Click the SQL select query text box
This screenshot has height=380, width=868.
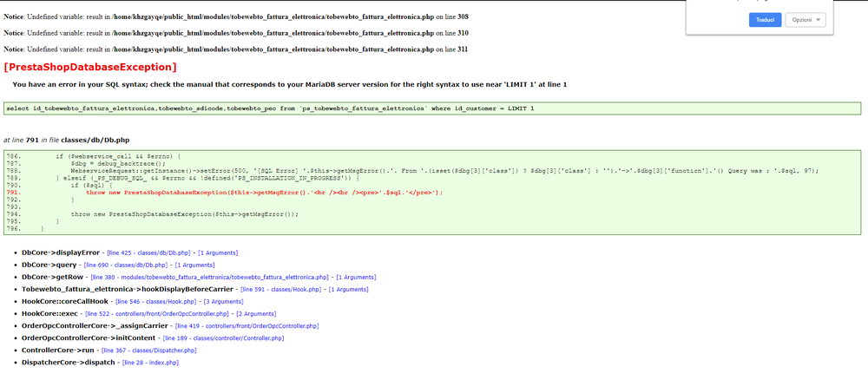pyautogui.click(x=432, y=108)
